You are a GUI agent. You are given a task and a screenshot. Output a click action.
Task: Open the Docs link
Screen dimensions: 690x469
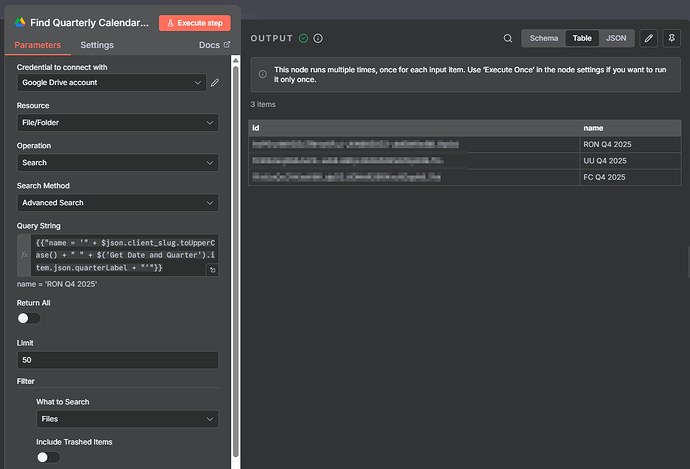click(214, 45)
